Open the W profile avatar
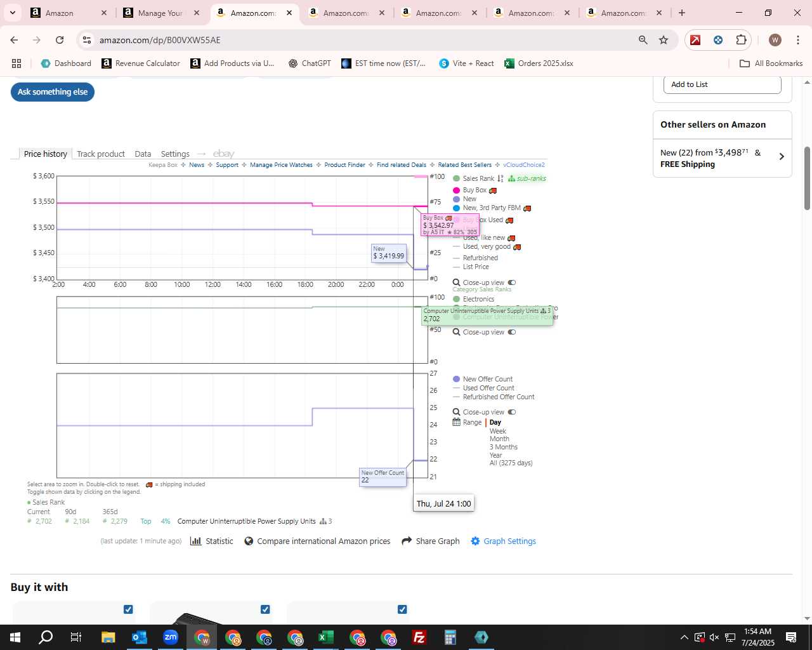Viewport: 812px width, 650px height. tap(775, 40)
